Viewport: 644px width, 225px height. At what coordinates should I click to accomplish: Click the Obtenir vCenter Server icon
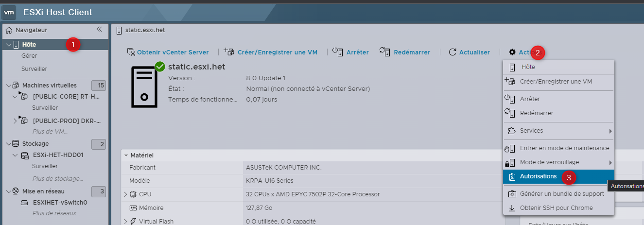pyautogui.click(x=131, y=52)
